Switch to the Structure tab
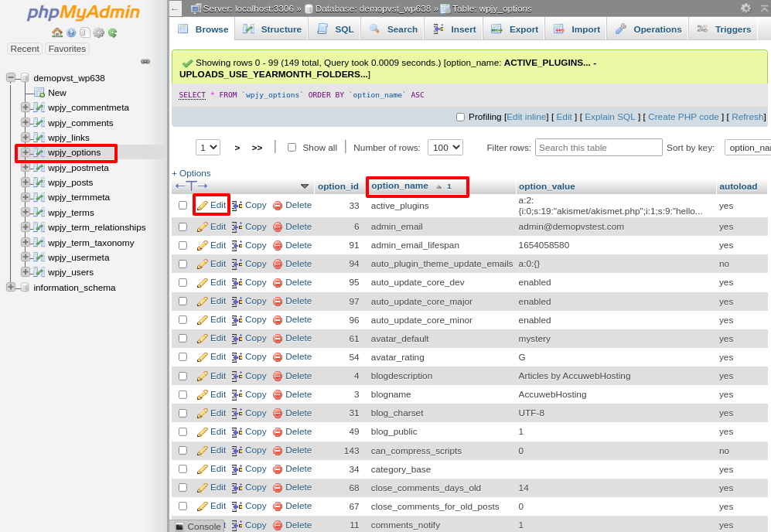The width and height of the screenshot is (771, 532). click(272, 29)
